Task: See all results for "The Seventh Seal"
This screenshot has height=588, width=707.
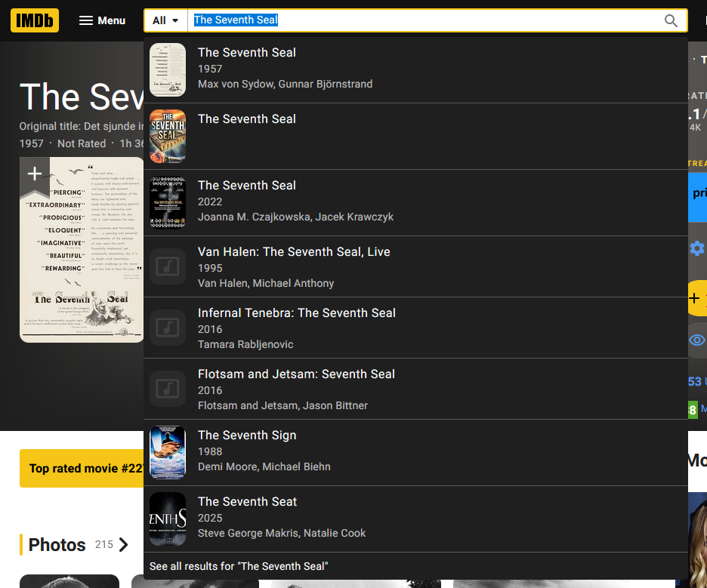Action: click(x=239, y=566)
